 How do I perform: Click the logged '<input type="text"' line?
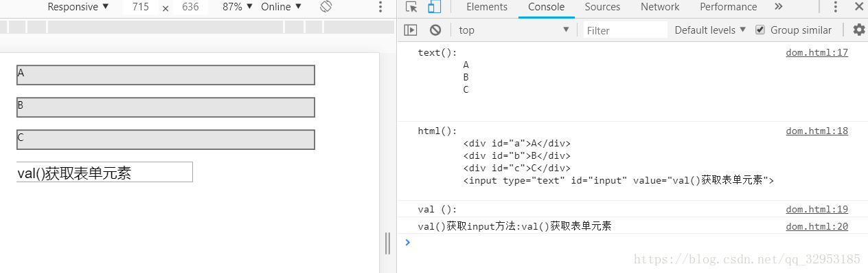[x=619, y=181]
